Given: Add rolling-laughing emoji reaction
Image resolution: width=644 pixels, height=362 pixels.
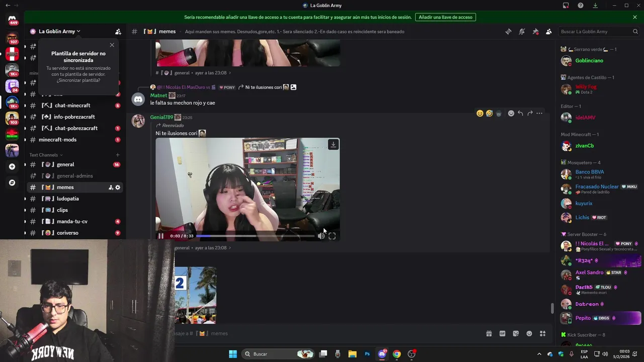Looking at the screenshot, I should point(489,113).
